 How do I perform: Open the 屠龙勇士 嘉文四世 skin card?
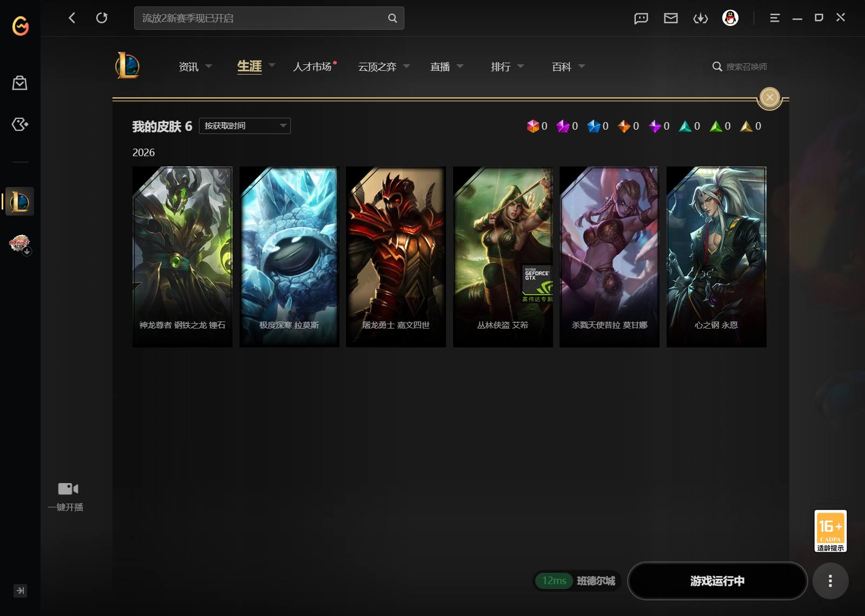pos(396,257)
